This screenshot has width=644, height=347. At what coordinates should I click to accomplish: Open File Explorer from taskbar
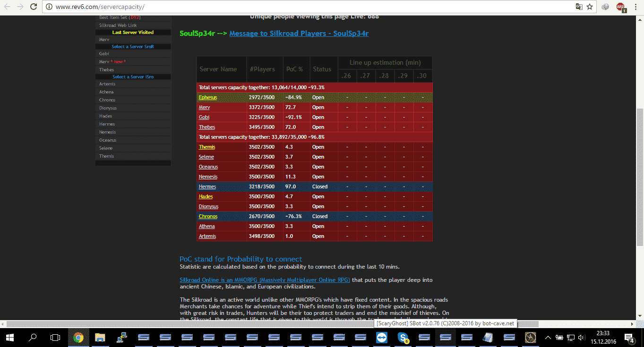point(100,338)
